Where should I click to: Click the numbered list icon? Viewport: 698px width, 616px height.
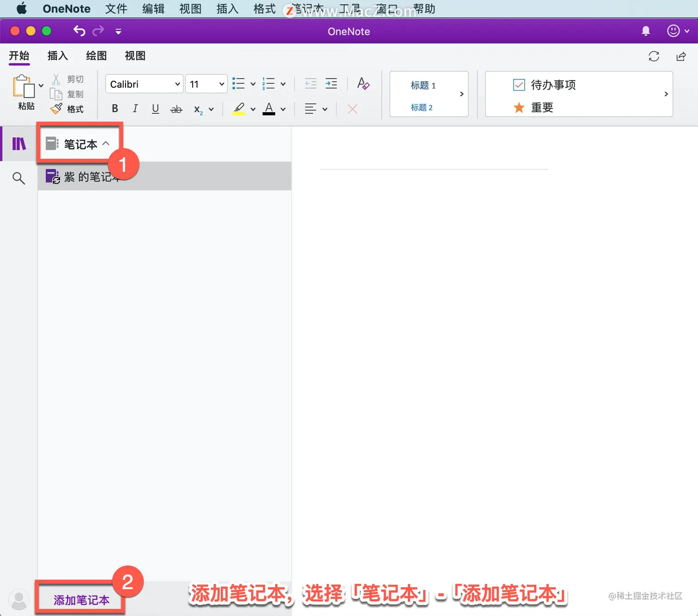(269, 84)
